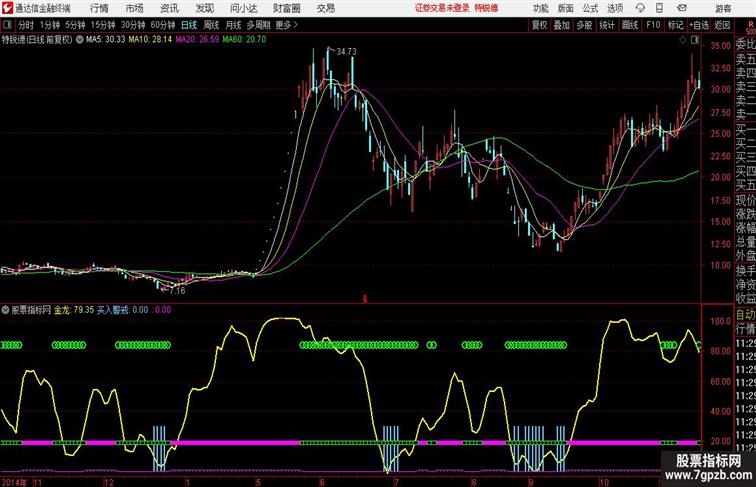Select the 5分钟 period
The image size is (756, 487).
point(75,24)
